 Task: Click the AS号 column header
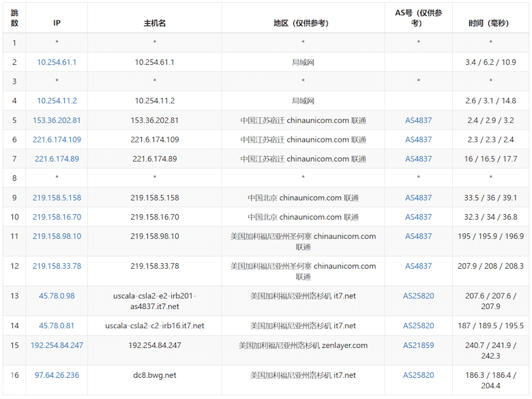(x=418, y=18)
